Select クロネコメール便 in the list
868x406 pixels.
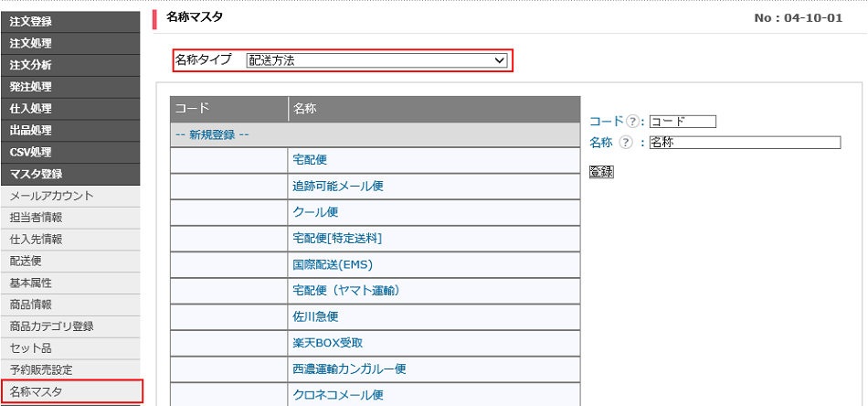(338, 395)
